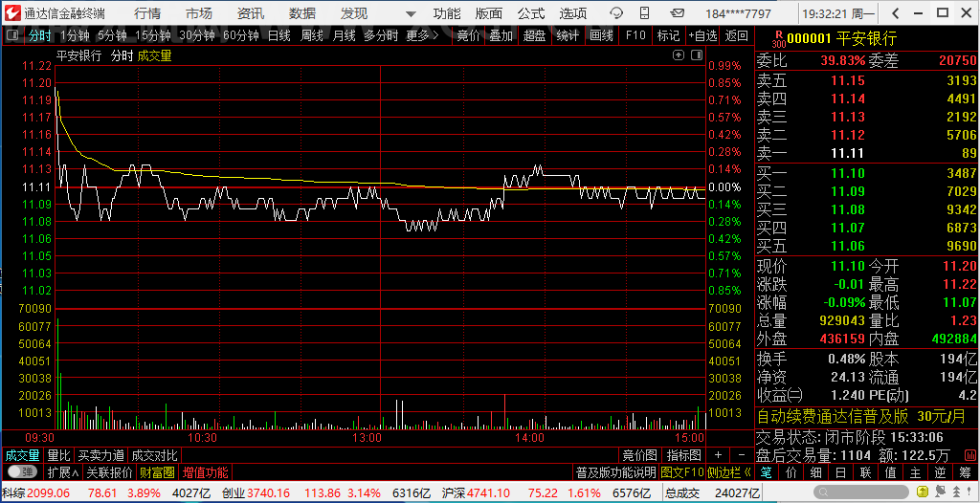Open the 增值功能 value-added features link

tap(206, 471)
